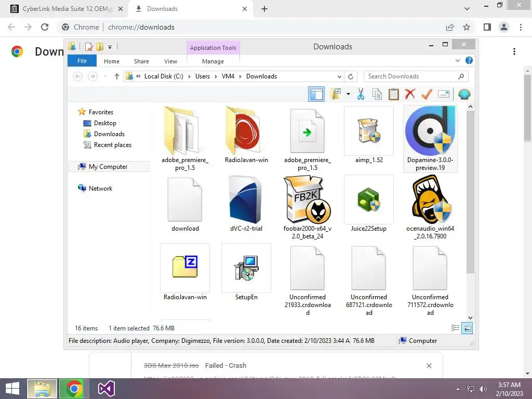Select the aimp_1.52 installer file
This screenshot has height=399, width=532.
click(x=369, y=136)
